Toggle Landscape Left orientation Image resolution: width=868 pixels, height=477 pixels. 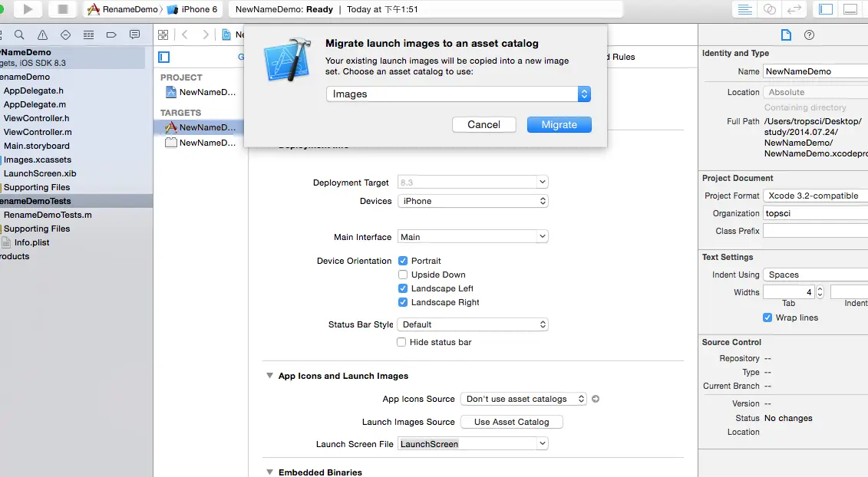tap(402, 288)
